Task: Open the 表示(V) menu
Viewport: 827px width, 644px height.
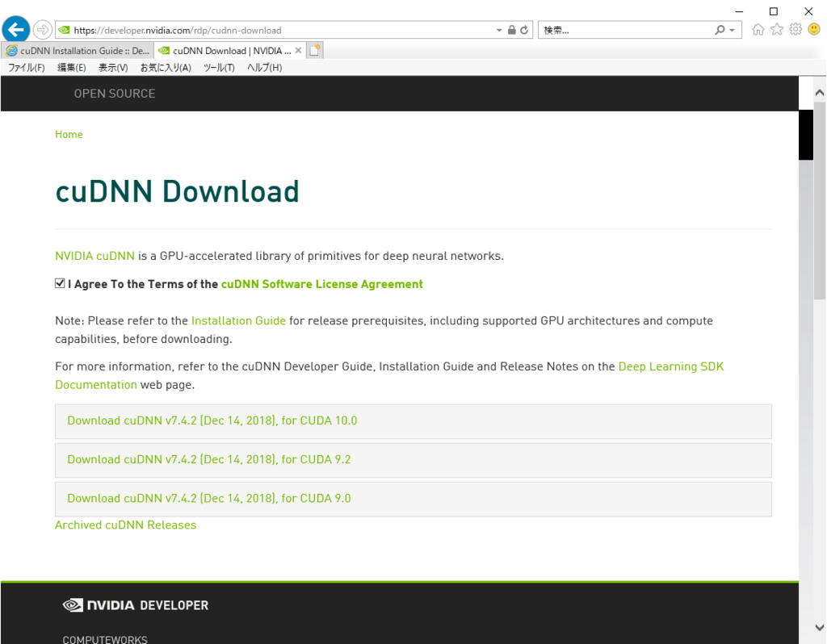Action: 113,68
